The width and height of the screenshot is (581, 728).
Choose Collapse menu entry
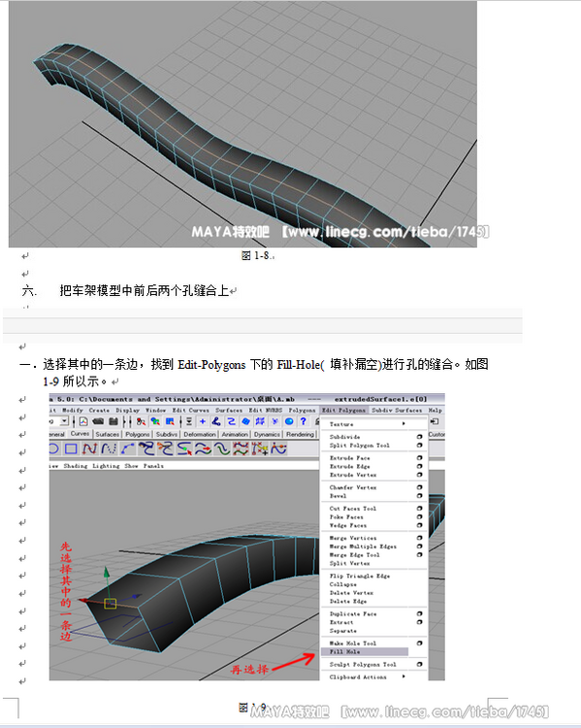click(x=343, y=584)
